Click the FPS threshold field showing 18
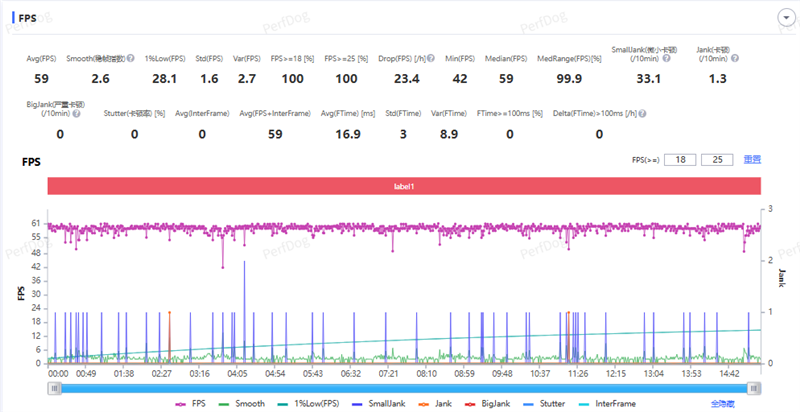Image resolution: width=800 pixels, height=412 pixels. [x=681, y=159]
